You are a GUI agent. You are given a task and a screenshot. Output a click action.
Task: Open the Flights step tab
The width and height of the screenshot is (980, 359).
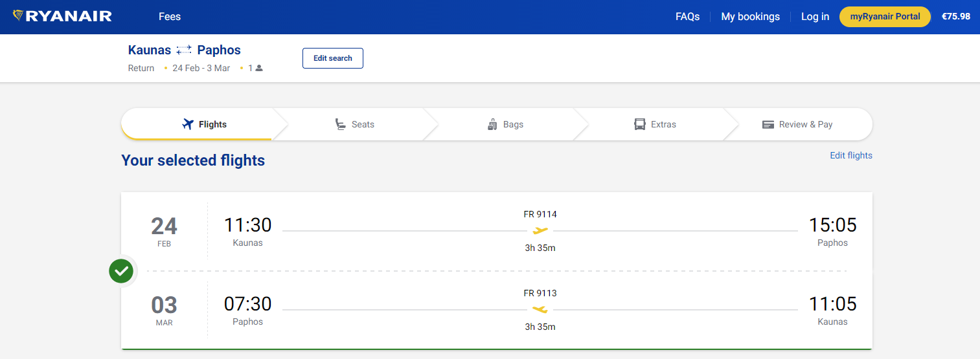coord(205,124)
